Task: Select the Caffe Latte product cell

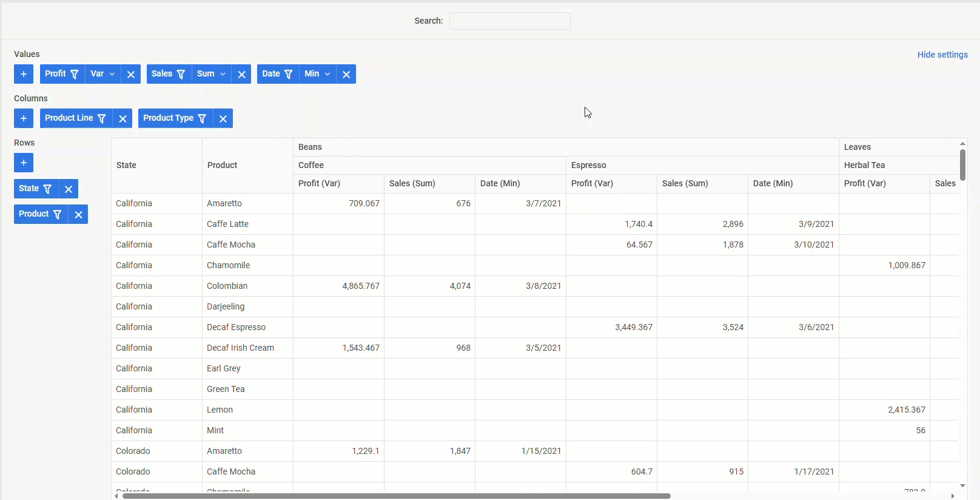Action: 247,224
